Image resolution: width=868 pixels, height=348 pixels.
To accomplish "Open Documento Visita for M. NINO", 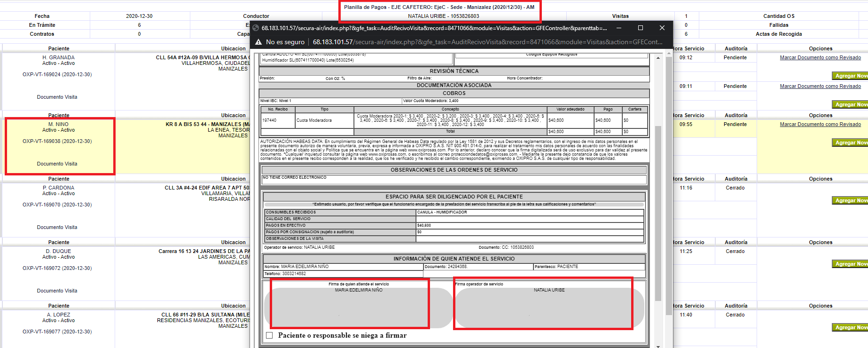I will [x=57, y=164].
